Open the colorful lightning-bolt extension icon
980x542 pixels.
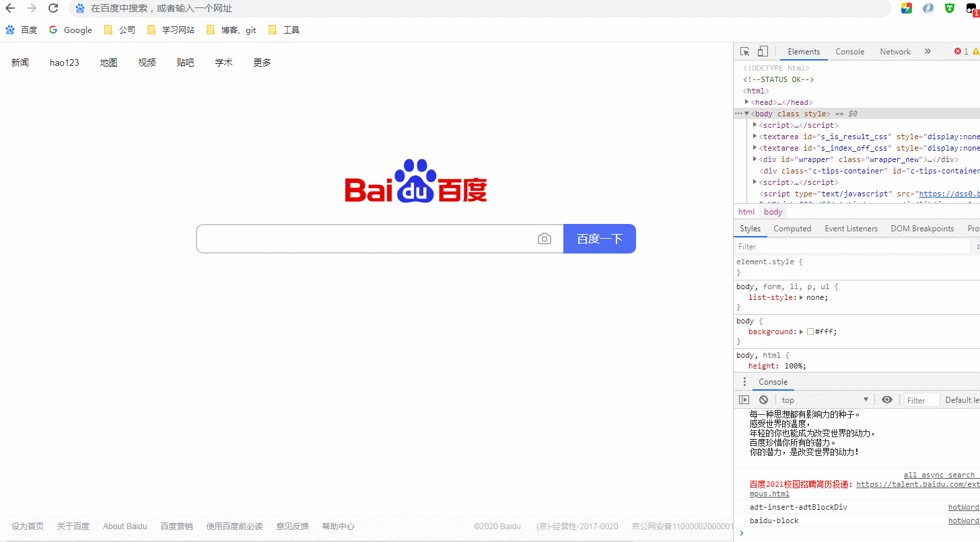[x=907, y=9]
